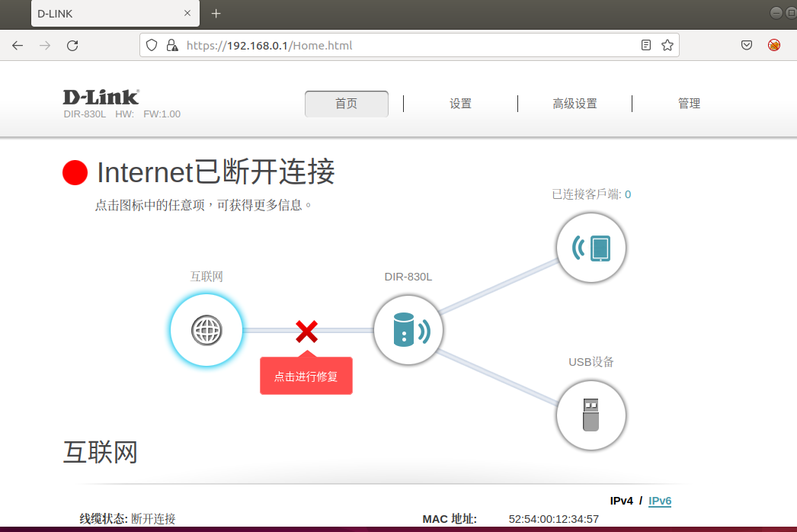Click the padlock site security icon
This screenshot has height=532, width=797.
[172, 45]
